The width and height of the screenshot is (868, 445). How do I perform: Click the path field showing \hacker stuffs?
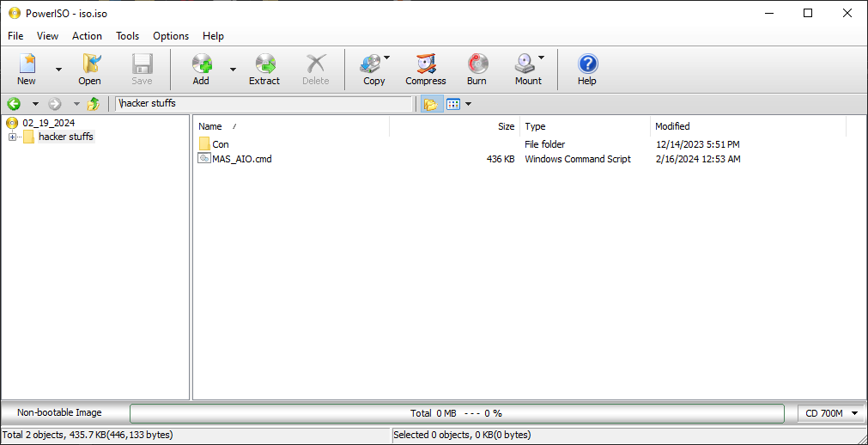point(264,104)
